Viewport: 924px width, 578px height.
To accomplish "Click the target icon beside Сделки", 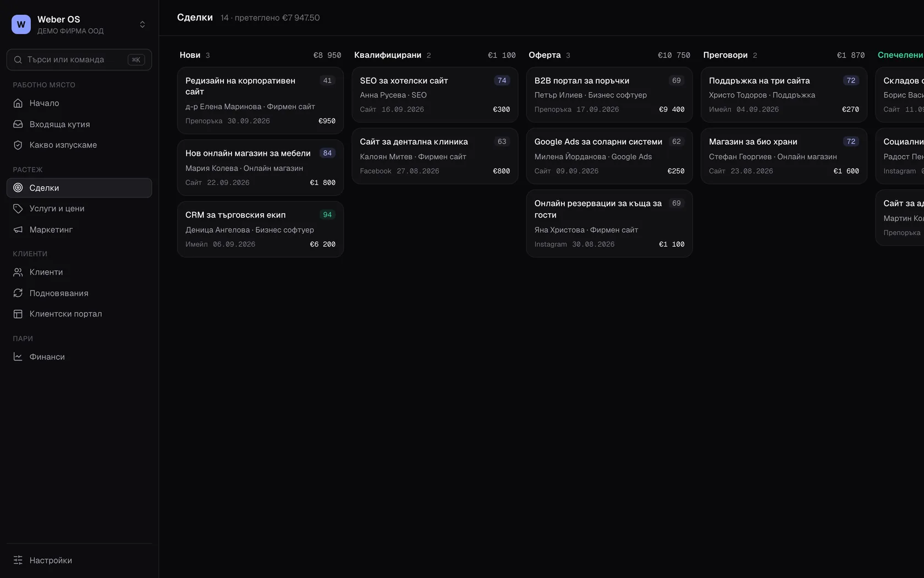I will point(18,188).
